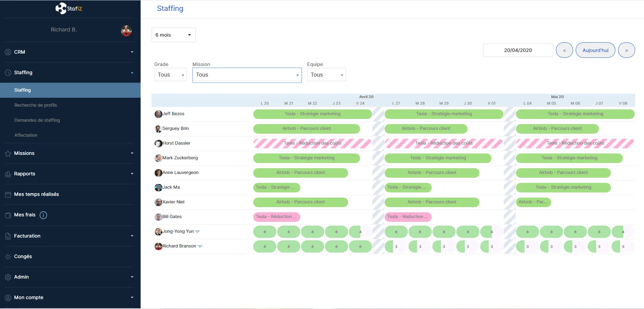The image size is (644, 309).
Task: Click Serguey Brin avatar photo
Action: point(158,129)
